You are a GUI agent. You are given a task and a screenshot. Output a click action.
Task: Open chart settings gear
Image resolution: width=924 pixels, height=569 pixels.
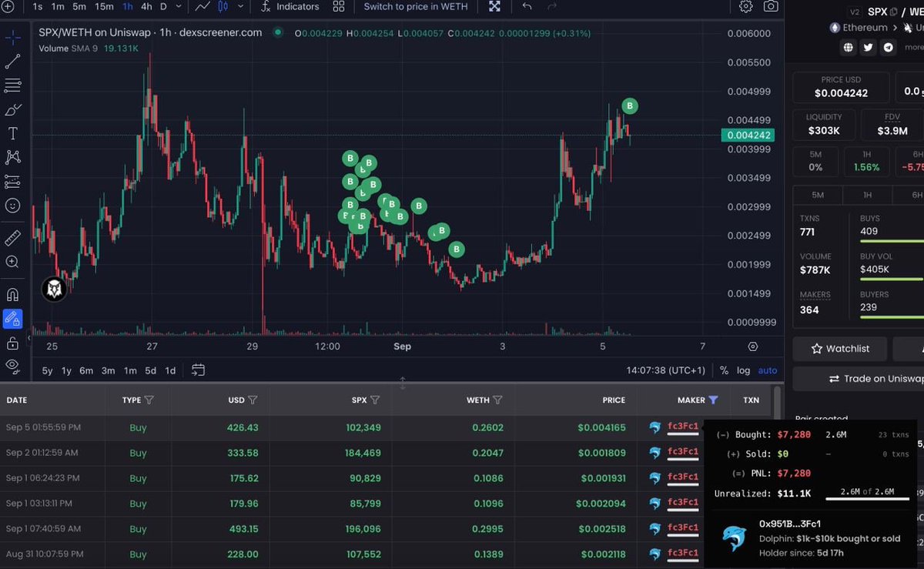point(745,7)
